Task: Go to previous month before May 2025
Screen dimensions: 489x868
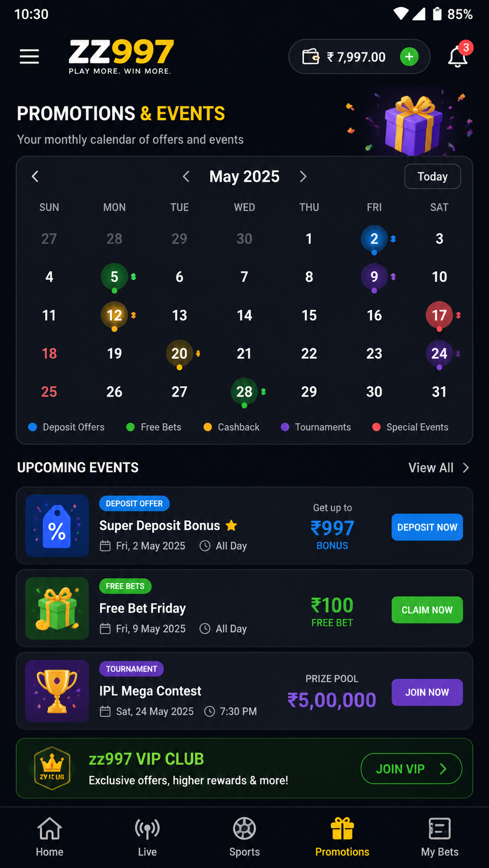Action: tap(186, 177)
